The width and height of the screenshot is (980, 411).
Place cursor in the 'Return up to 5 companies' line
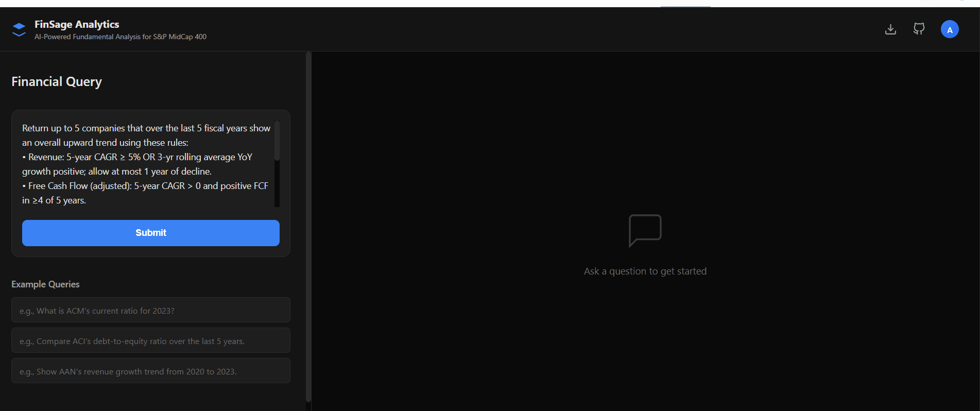click(146, 128)
